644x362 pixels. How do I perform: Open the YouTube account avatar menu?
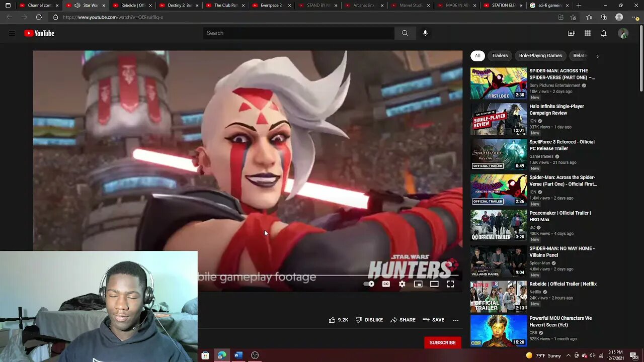click(x=623, y=34)
